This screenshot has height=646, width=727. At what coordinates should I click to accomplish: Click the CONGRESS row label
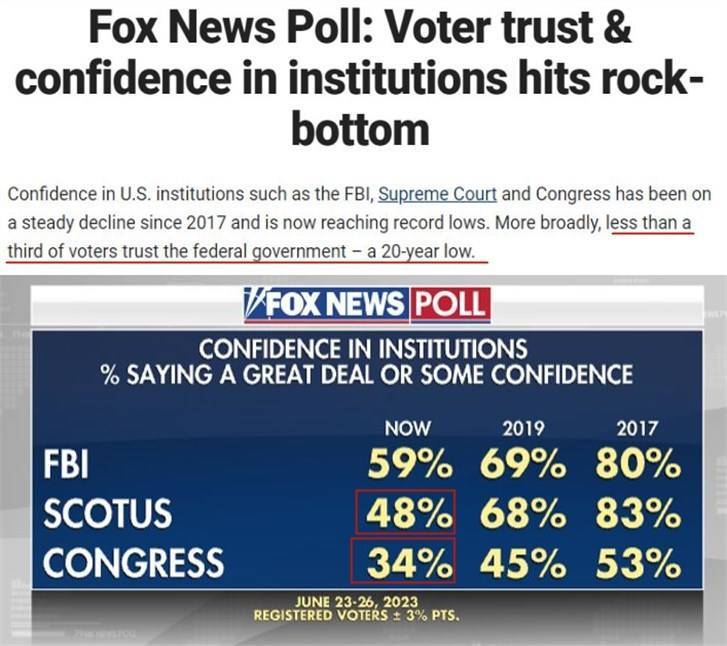pyautogui.click(x=134, y=562)
